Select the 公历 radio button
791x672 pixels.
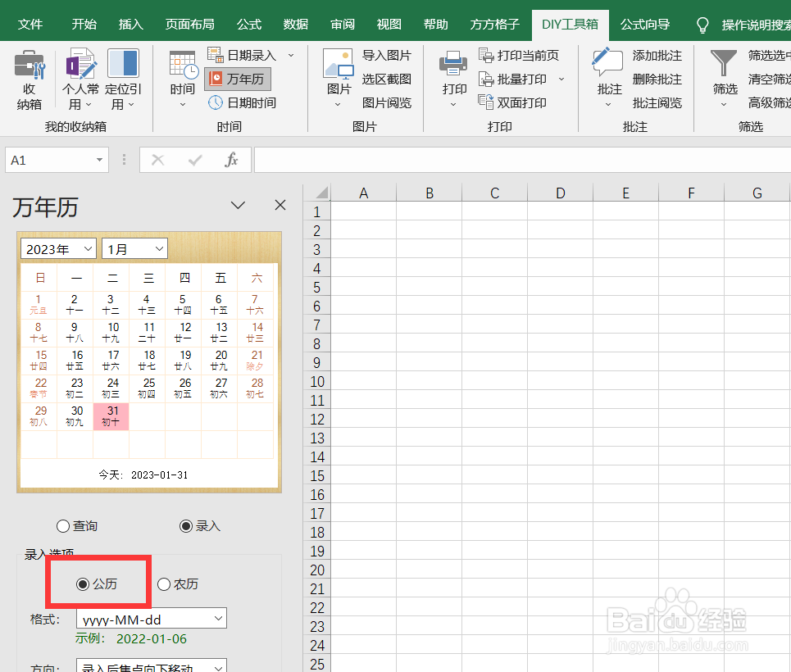82,584
